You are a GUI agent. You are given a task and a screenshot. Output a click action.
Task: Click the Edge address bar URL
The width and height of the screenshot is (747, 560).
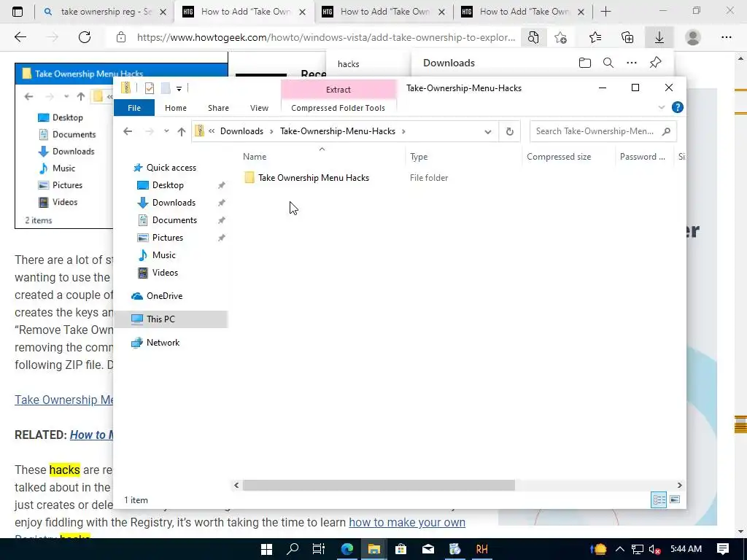pos(326,38)
